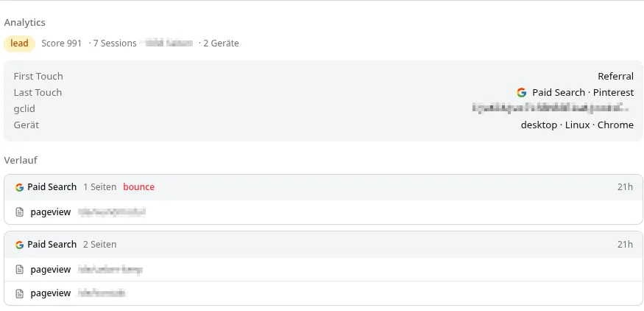This screenshot has height=311, width=644.
Task: Select the 7 Sessions counter
Action: point(115,43)
